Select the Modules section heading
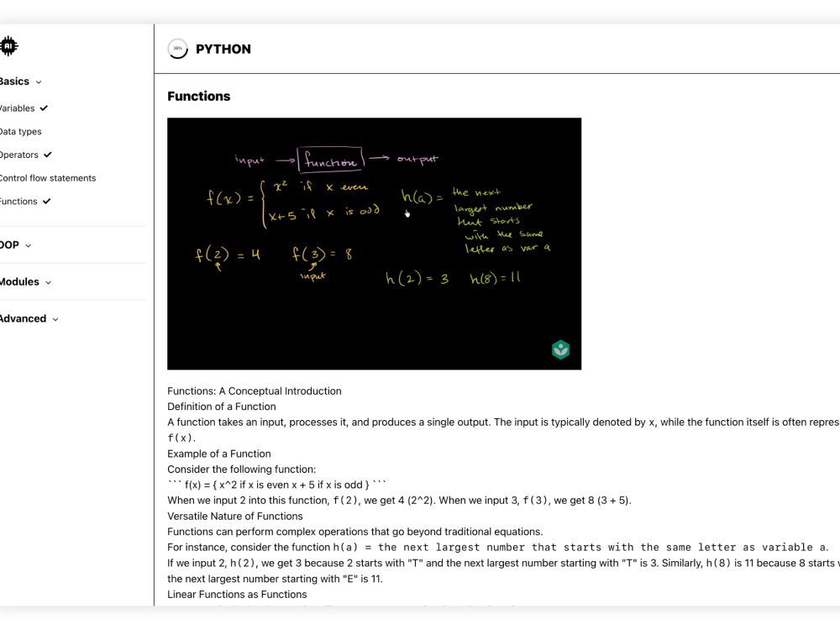 19,281
